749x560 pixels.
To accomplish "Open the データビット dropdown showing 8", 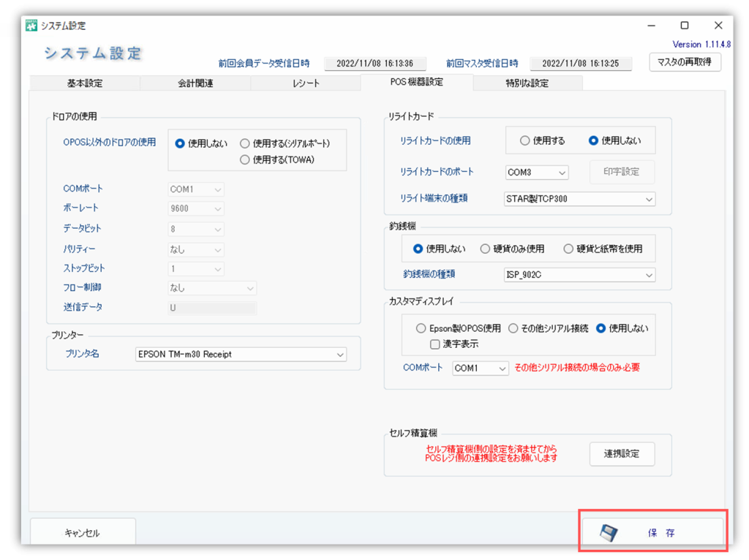I will click(196, 229).
